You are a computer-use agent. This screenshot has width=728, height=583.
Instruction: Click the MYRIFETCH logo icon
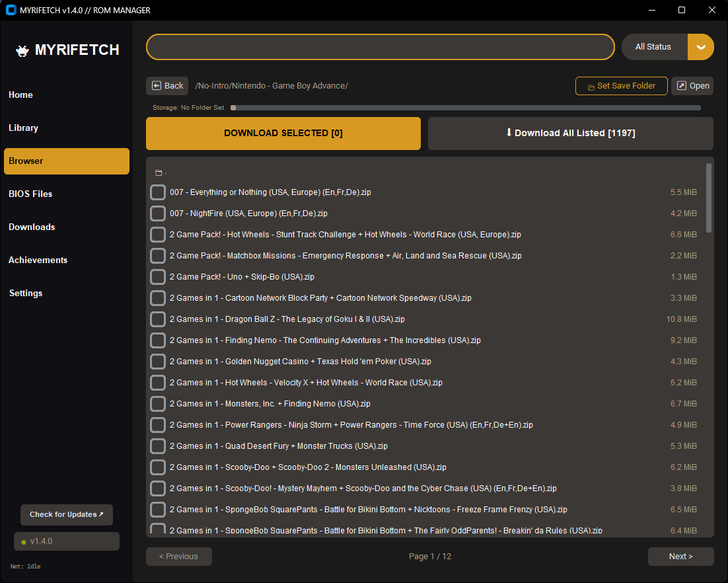[x=22, y=50]
